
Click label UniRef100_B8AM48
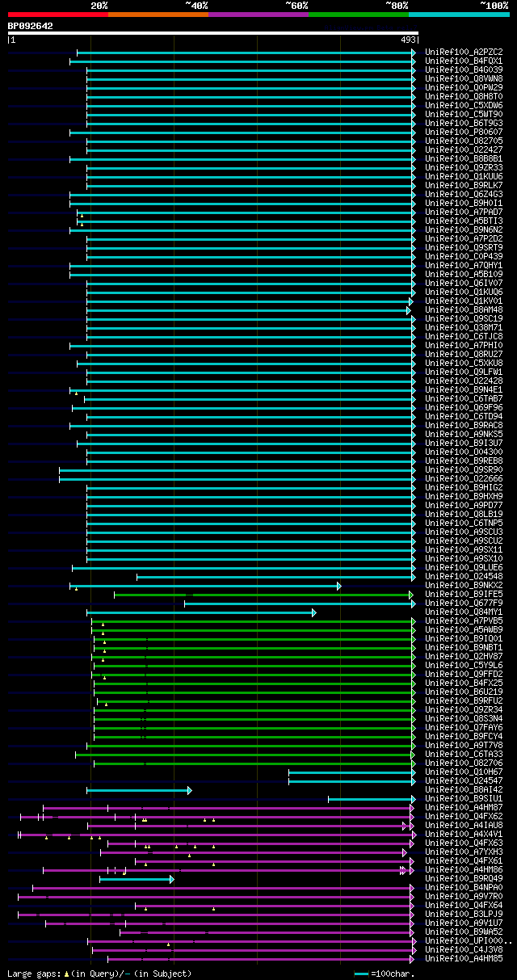pyautogui.click(x=464, y=309)
